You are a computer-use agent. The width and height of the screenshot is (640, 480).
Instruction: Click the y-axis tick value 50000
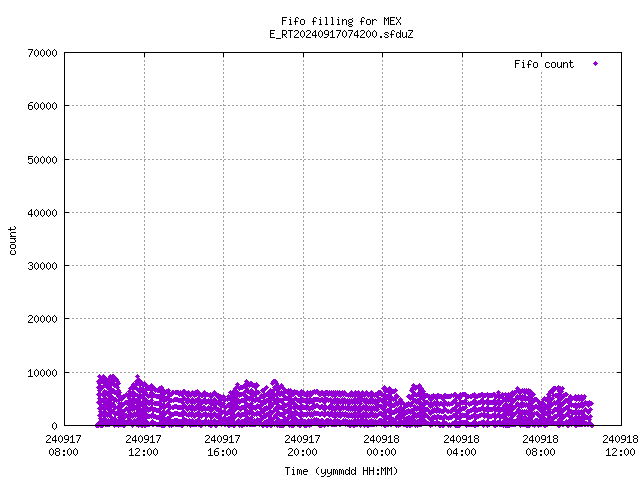42,160
